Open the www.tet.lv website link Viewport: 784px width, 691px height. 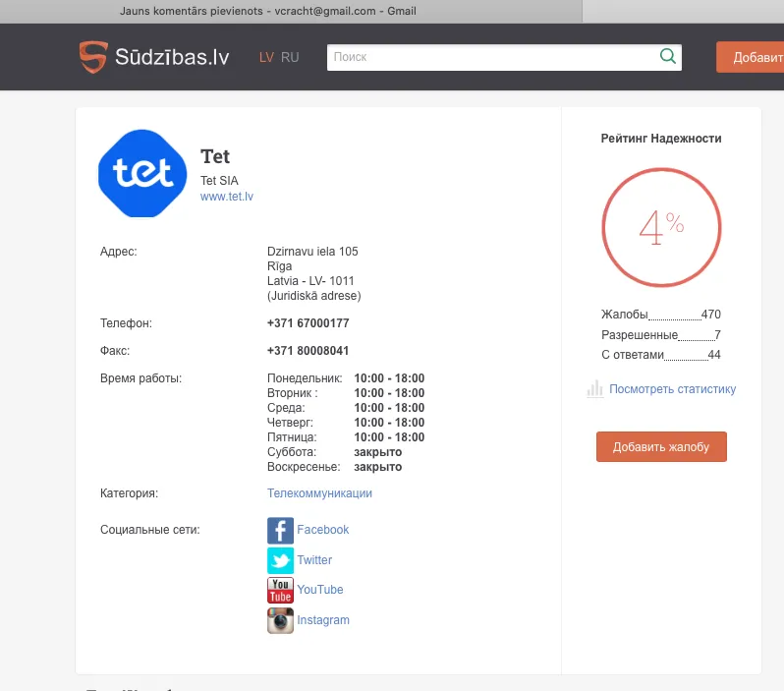tap(227, 197)
